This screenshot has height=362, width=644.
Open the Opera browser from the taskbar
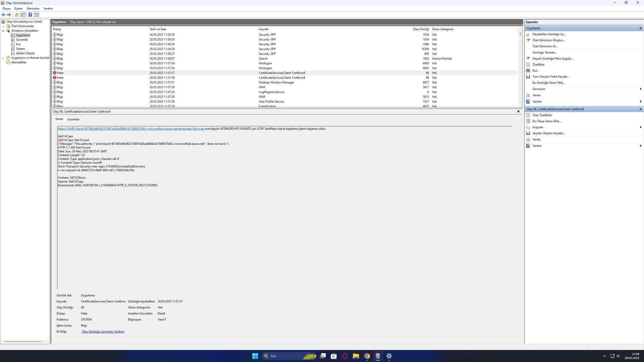(345, 356)
